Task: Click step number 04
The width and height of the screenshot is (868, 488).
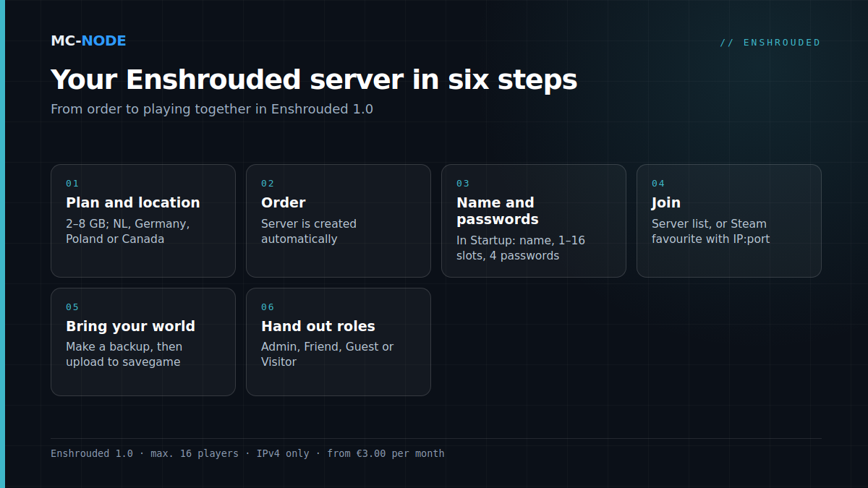Action: tap(658, 184)
